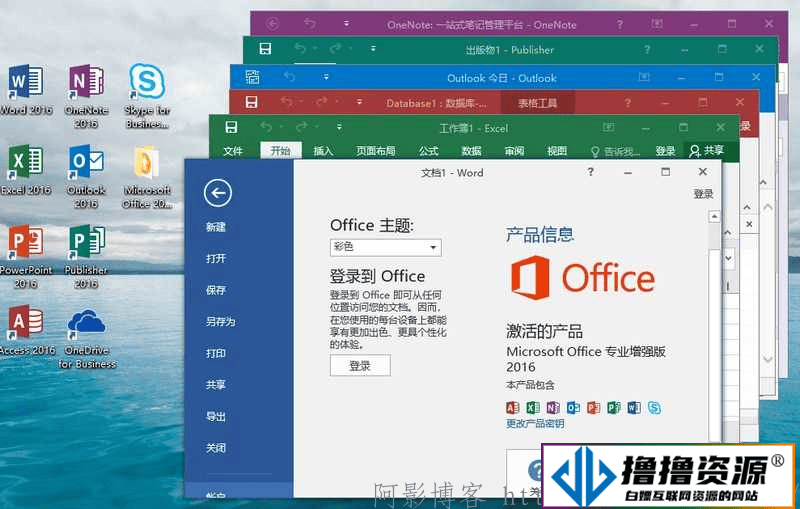The height and width of the screenshot is (509, 800).
Task: Click 登录 in the Excel ribbon
Action: 665,151
